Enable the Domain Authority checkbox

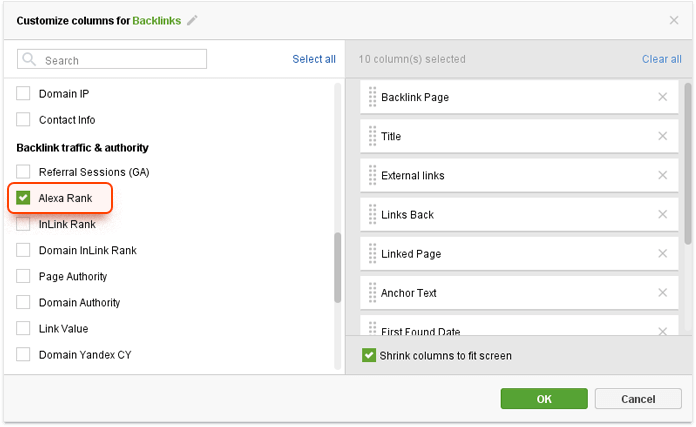[23, 302]
